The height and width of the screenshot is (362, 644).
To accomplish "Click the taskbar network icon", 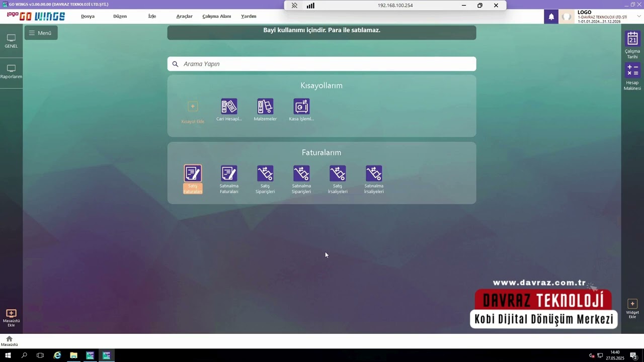I will tap(600, 355).
